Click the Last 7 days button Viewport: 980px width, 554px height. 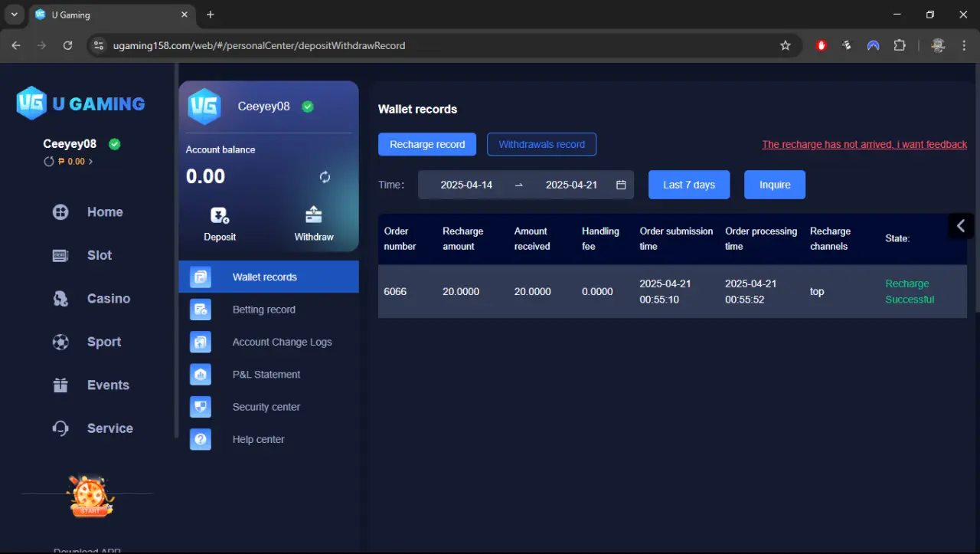pyautogui.click(x=689, y=185)
